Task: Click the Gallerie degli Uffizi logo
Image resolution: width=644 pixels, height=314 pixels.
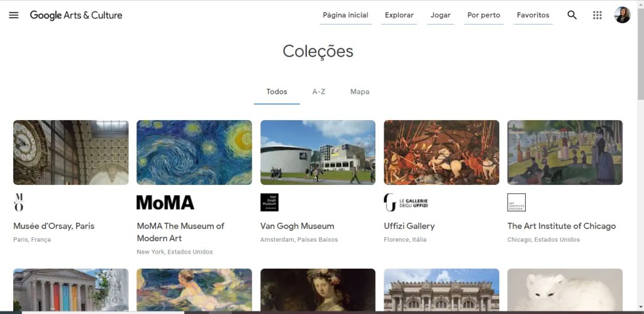Action: [x=406, y=202]
